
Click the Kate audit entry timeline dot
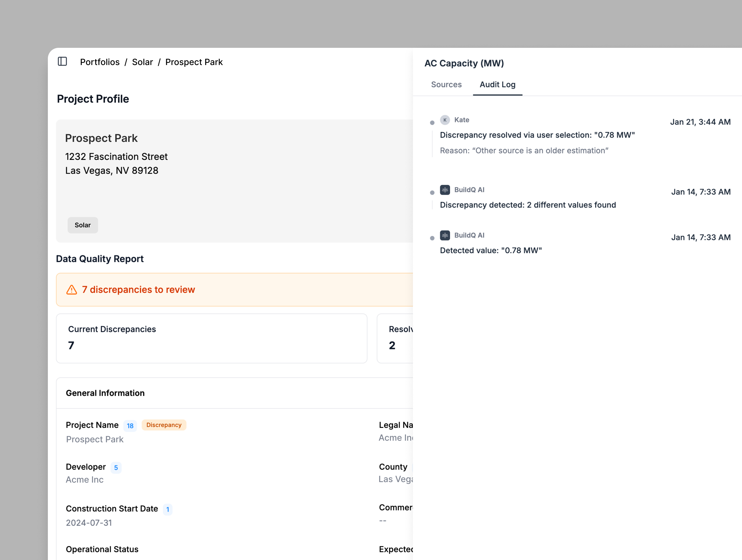pos(432,123)
